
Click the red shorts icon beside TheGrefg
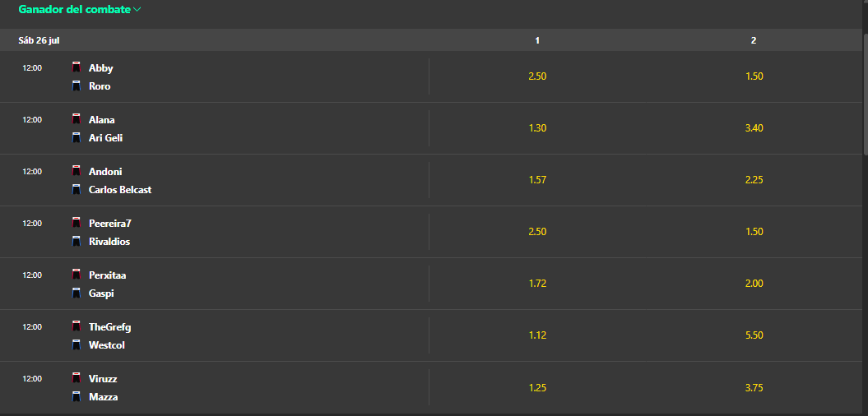click(x=77, y=326)
